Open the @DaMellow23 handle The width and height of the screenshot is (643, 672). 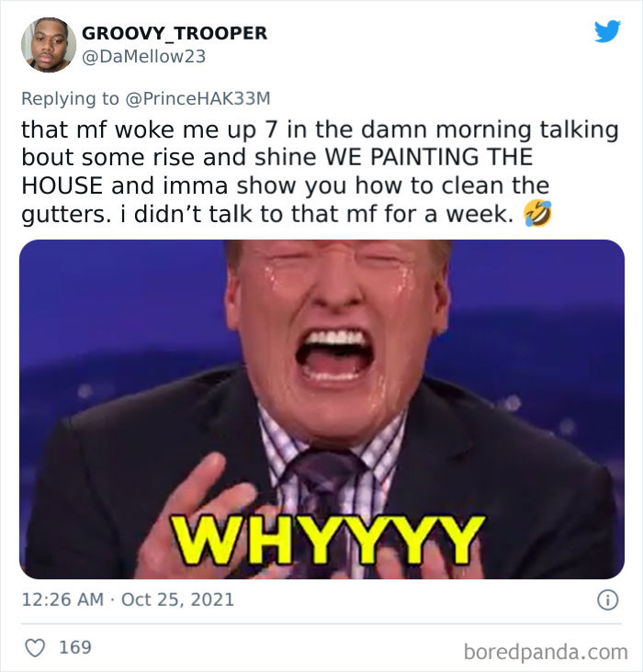(x=143, y=57)
